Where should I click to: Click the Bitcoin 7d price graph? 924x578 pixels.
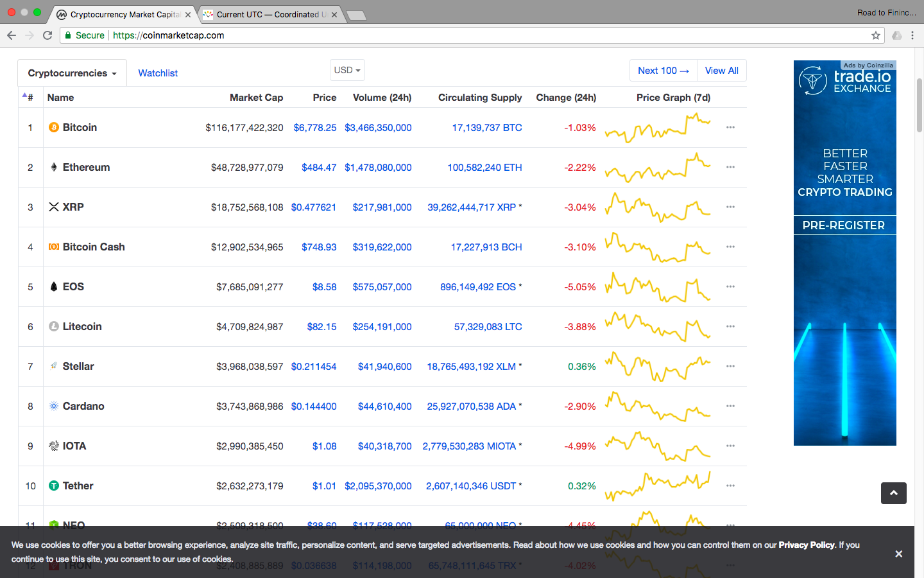click(658, 127)
